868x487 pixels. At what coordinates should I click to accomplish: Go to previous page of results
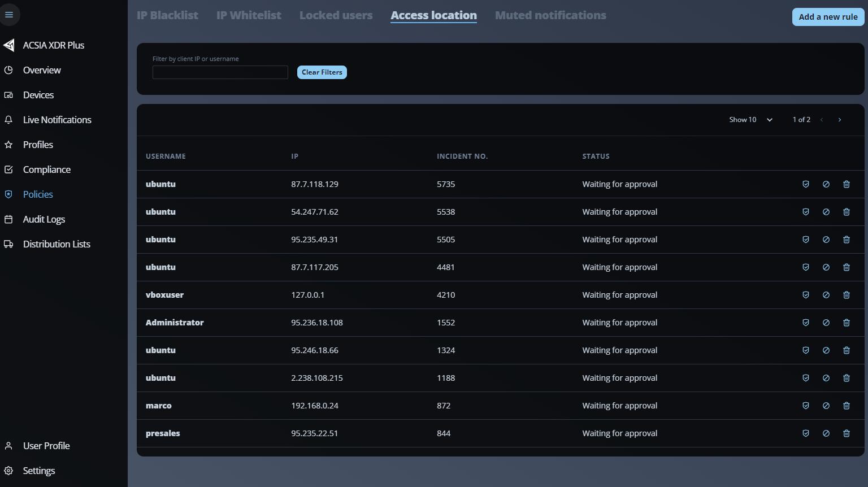[x=822, y=120]
